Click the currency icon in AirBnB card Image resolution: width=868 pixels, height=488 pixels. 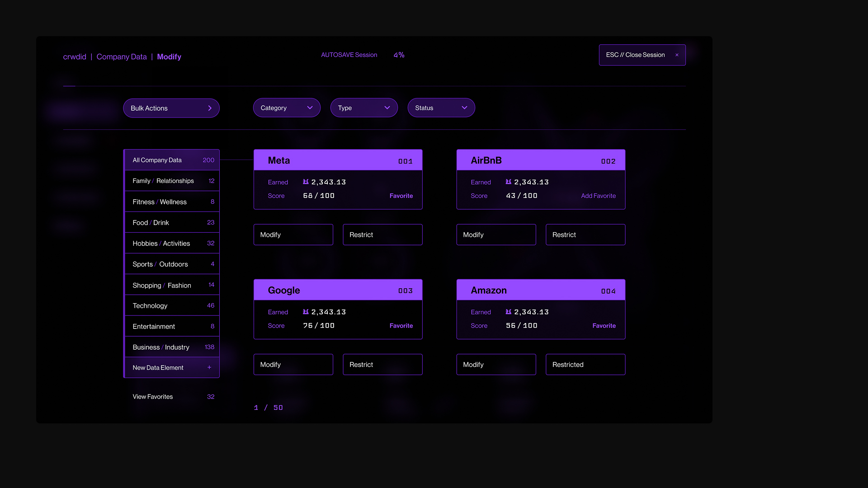(x=509, y=182)
